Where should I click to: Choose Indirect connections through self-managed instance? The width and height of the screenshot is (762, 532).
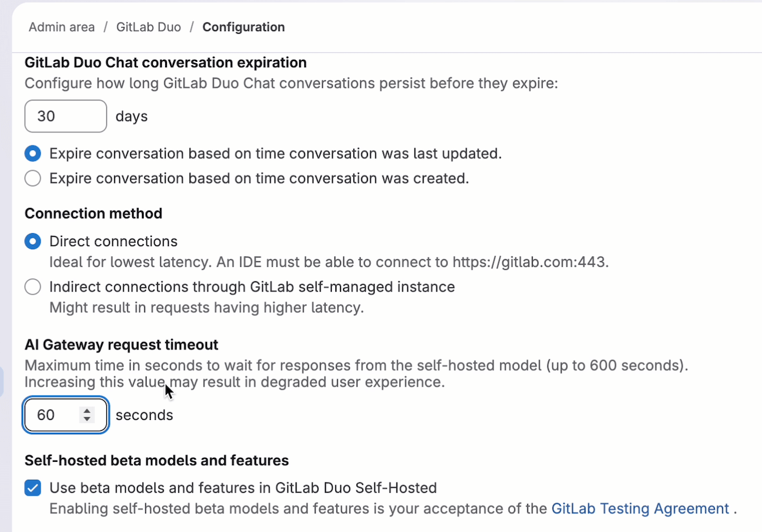32,287
